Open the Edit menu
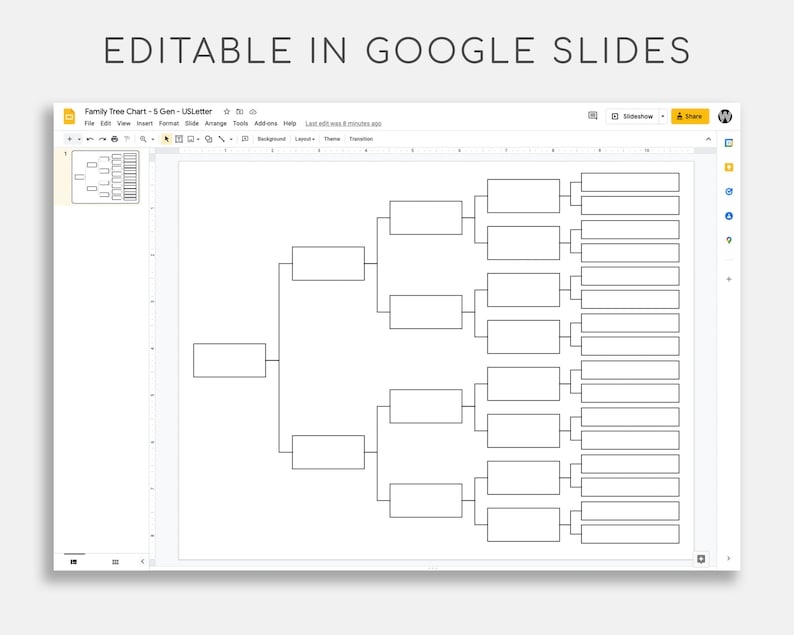 pos(105,124)
